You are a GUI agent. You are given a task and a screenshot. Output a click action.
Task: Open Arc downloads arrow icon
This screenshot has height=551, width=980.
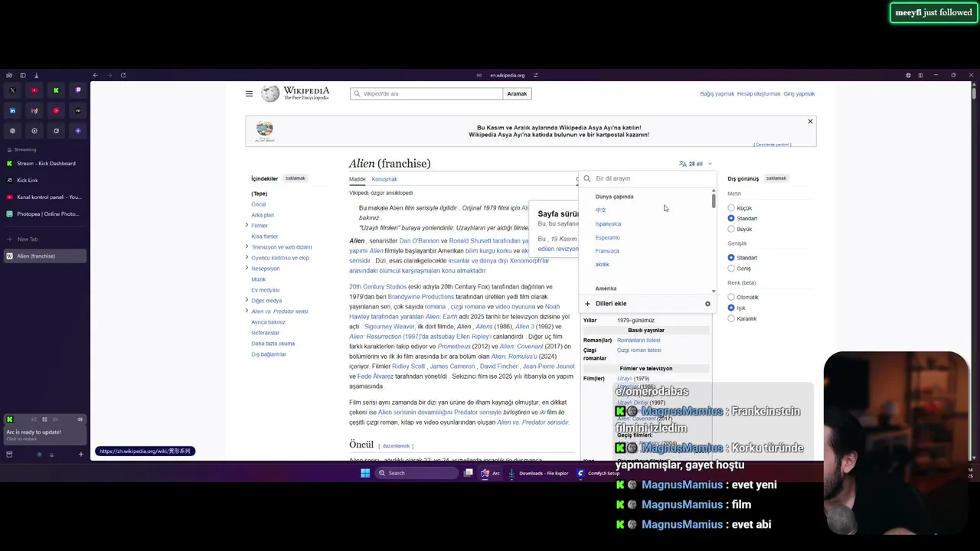36,75
